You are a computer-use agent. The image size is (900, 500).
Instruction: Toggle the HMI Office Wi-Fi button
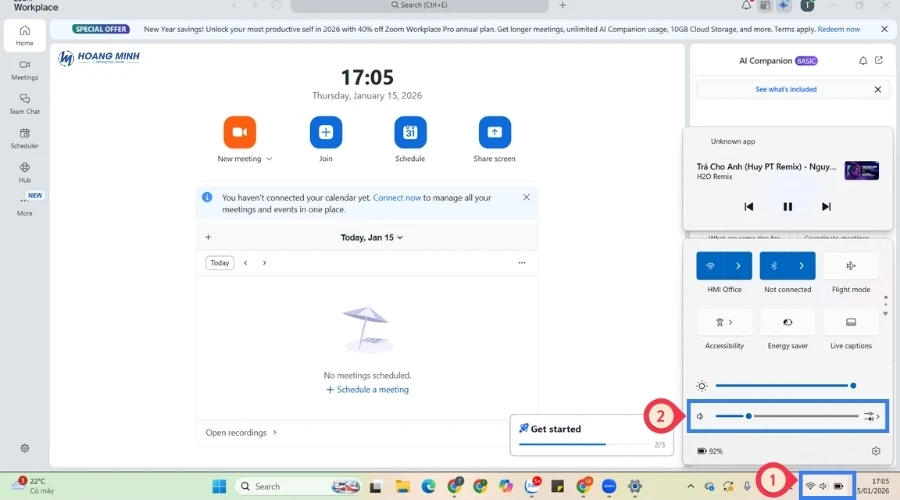click(x=711, y=266)
